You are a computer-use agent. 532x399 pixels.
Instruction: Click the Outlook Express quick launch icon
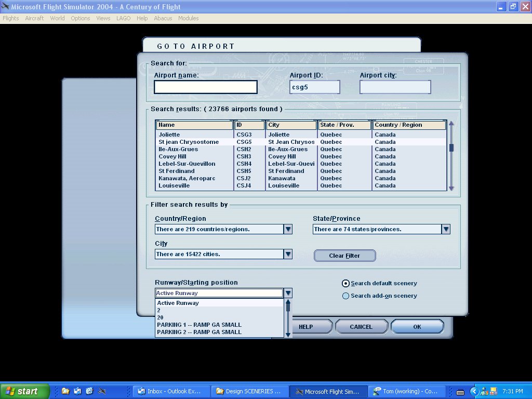[x=77, y=391]
